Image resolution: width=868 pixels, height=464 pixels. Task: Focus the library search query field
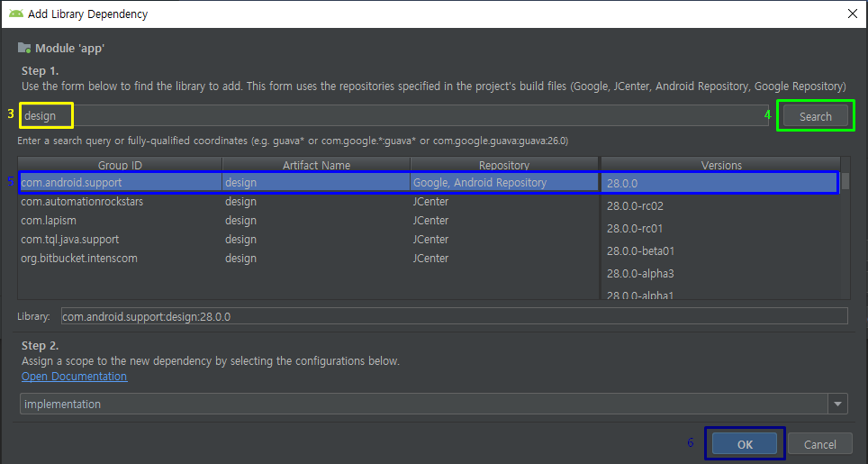[393, 115]
